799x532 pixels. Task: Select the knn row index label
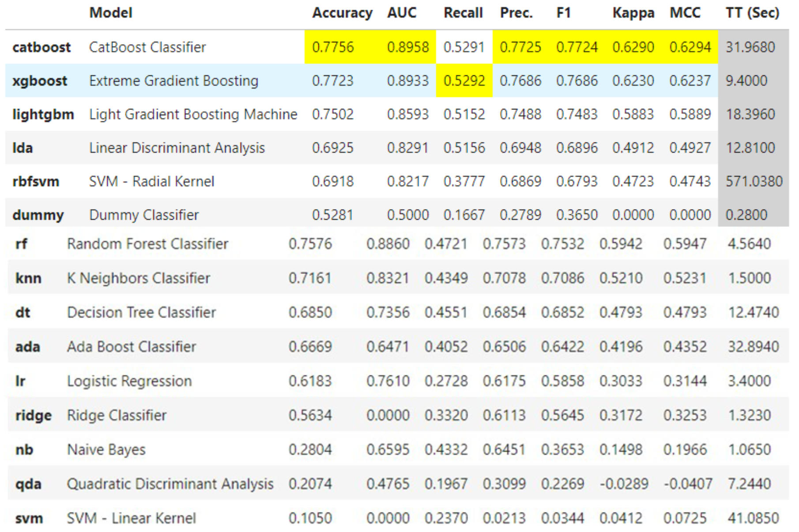[x=28, y=278]
